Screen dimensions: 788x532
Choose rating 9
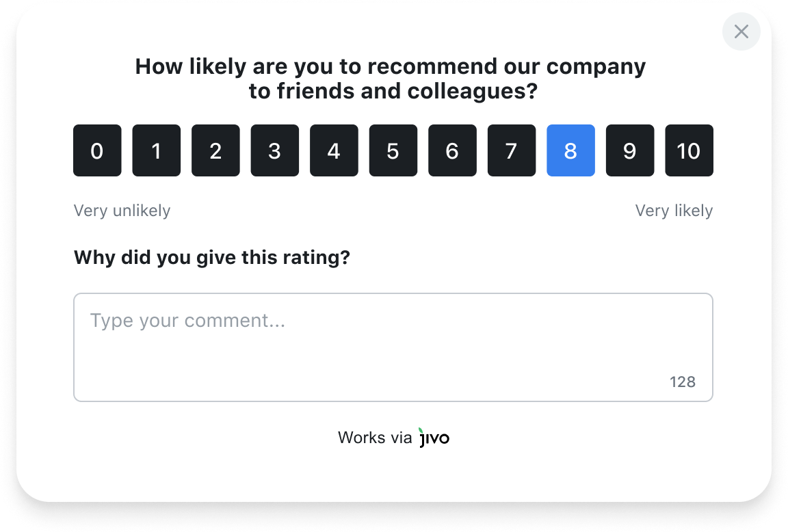point(629,150)
